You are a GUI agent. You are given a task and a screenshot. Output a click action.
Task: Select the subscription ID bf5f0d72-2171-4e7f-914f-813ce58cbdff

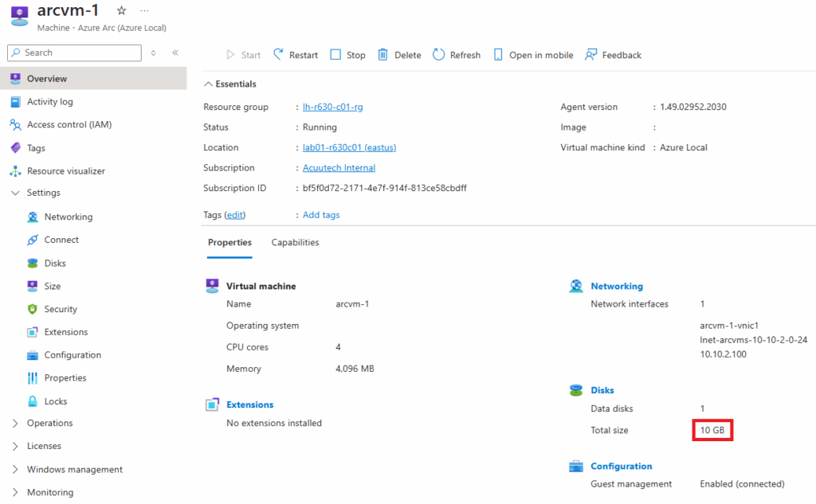click(x=385, y=188)
